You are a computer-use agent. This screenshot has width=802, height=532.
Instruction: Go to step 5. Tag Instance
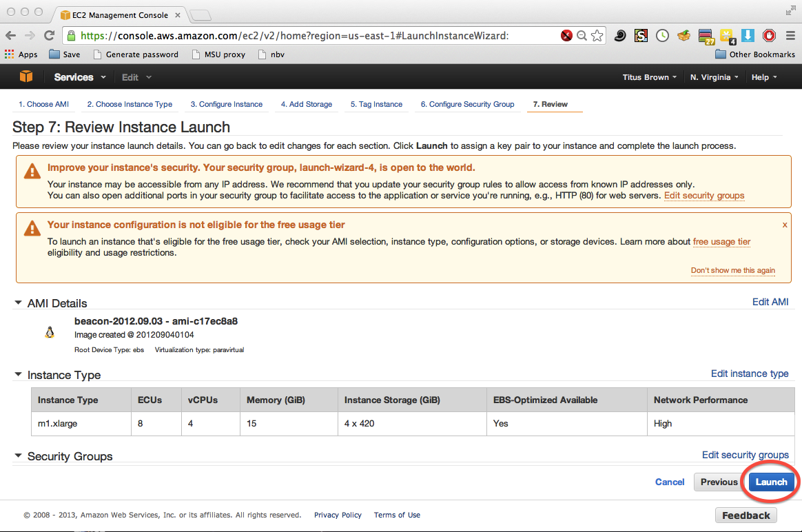tap(376, 104)
